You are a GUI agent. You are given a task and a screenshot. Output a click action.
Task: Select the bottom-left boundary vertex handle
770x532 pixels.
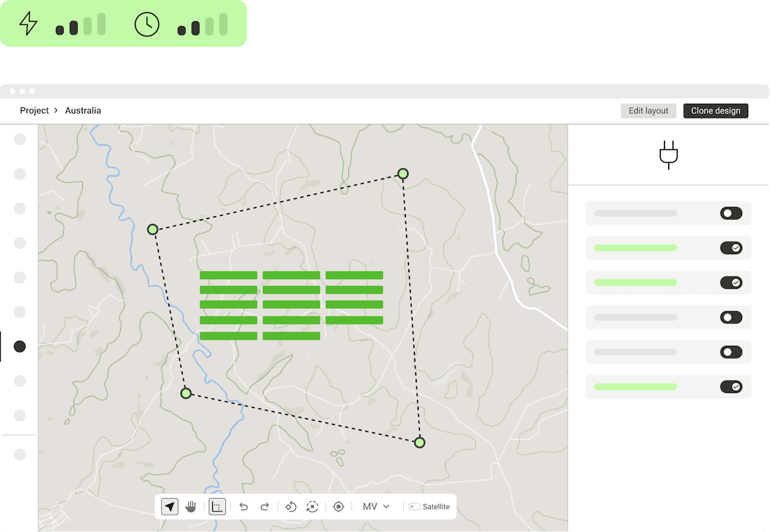point(186,393)
